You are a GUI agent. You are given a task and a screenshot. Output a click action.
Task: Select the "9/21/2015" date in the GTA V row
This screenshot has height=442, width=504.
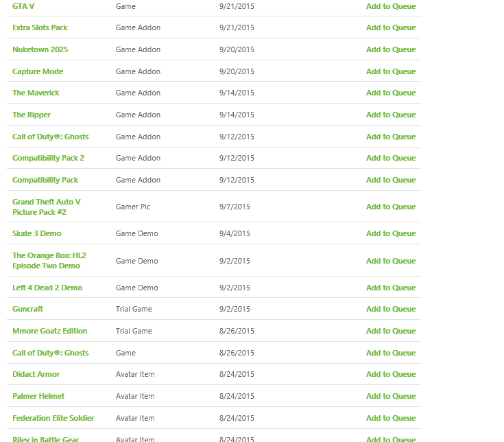point(237,6)
